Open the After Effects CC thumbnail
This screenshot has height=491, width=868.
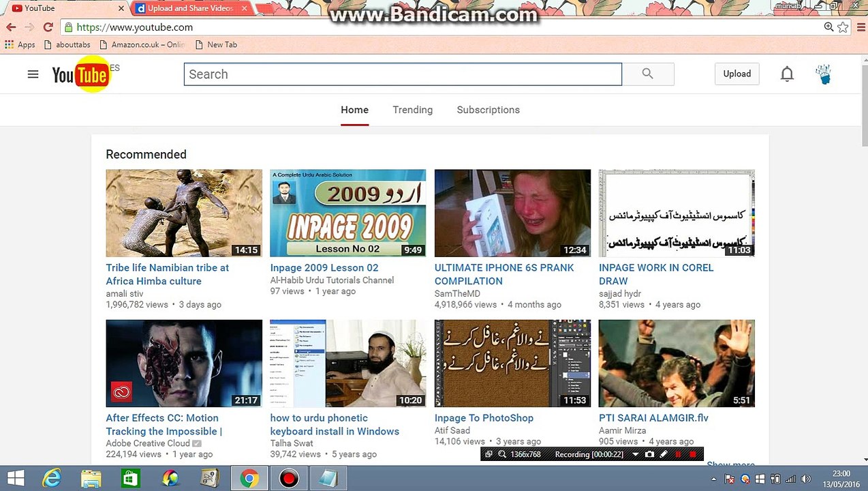tap(184, 363)
